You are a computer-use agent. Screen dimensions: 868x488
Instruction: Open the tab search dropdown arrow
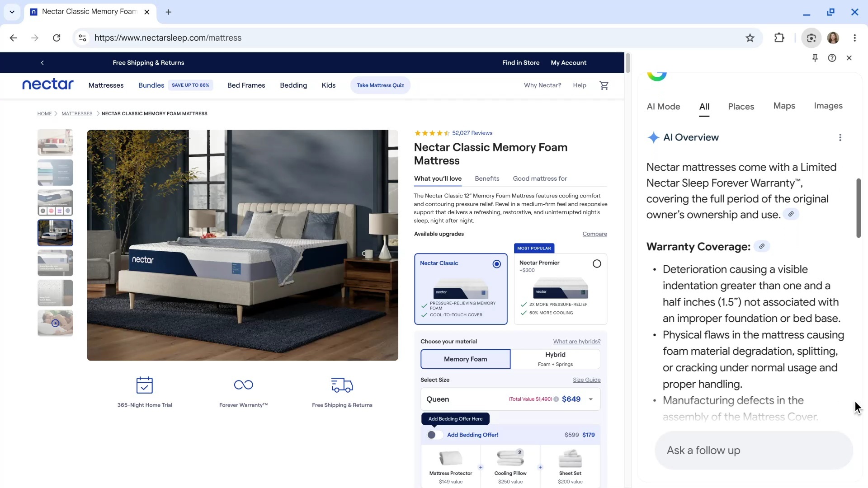(x=12, y=12)
